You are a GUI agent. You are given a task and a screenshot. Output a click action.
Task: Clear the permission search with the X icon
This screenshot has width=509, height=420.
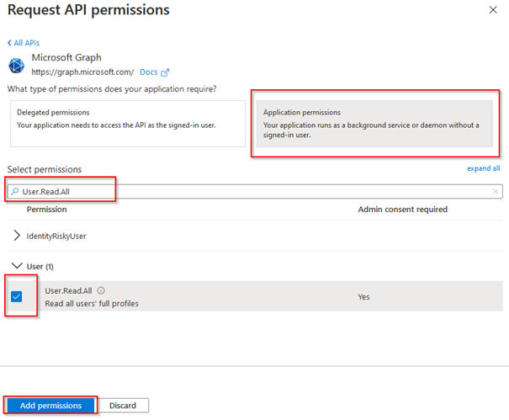click(x=496, y=191)
